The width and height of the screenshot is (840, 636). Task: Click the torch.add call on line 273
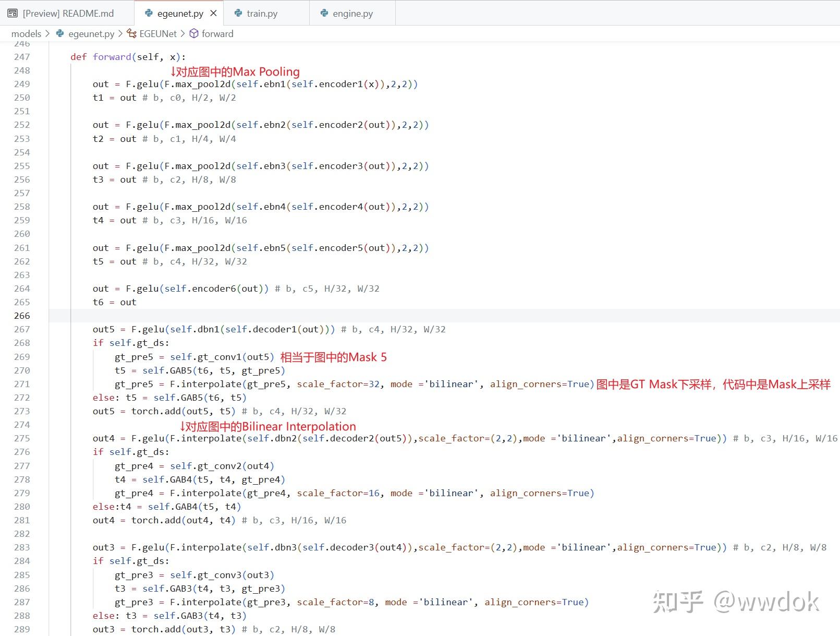click(156, 411)
